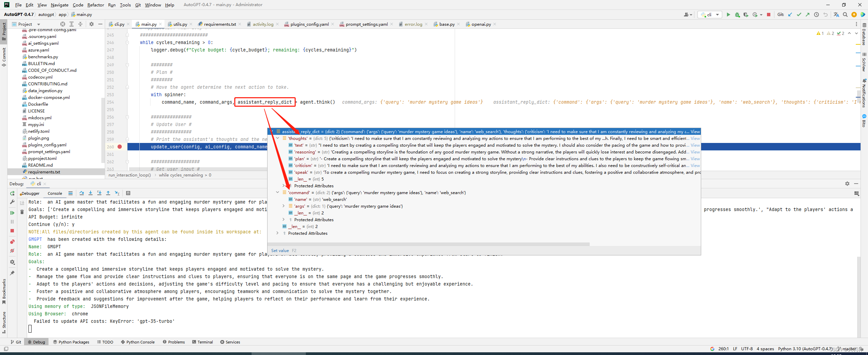Switch to the openai.py editor tab
The height and width of the screenshot is (355, 868).
481,24
